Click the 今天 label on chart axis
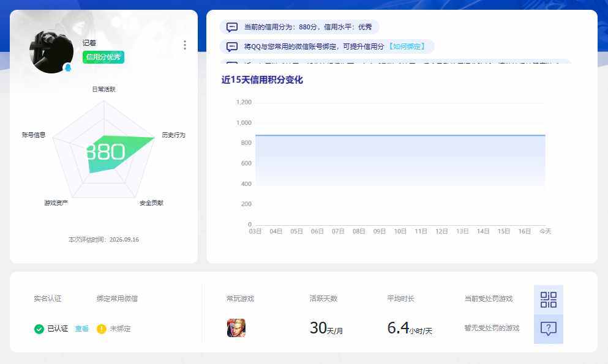 [545, 231]
